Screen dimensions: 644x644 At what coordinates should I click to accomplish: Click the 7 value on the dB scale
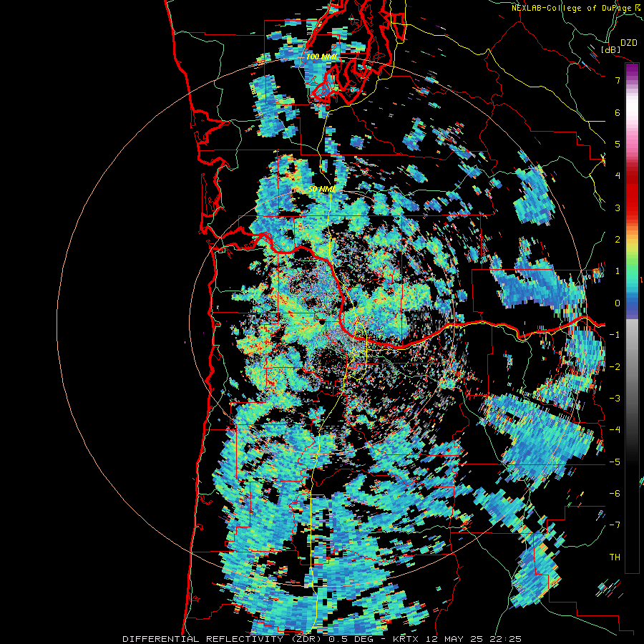[x=618, y=80]
